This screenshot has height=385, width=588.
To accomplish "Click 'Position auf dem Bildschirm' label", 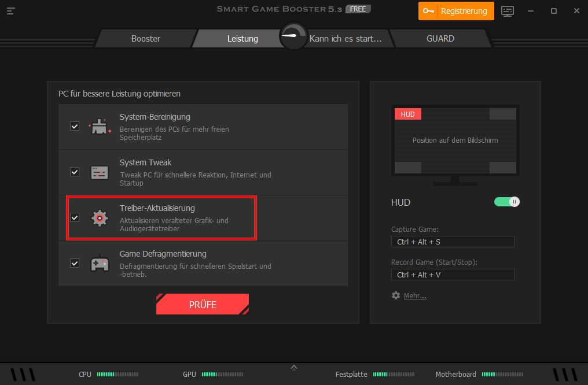I will coord(455,140).
